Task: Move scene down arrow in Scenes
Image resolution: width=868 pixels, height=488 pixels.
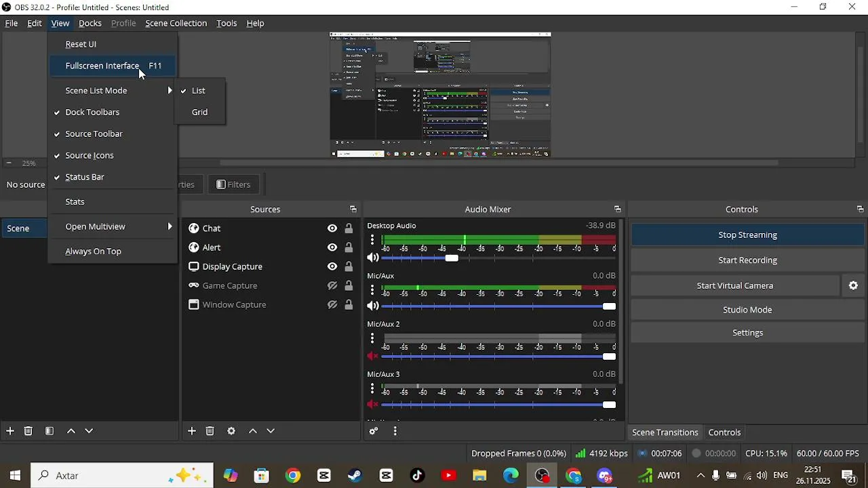Action: point(89,431)
